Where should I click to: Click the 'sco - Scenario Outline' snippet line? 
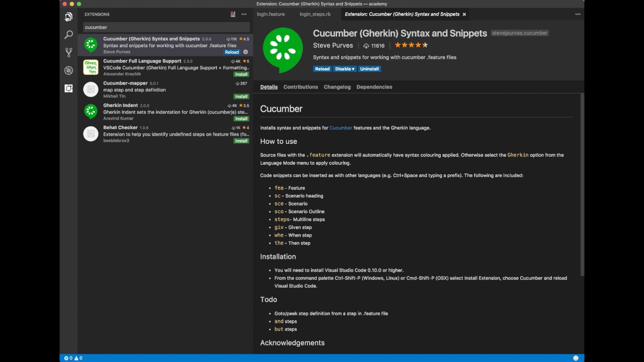pyautogui.click(x=299, y=212)
